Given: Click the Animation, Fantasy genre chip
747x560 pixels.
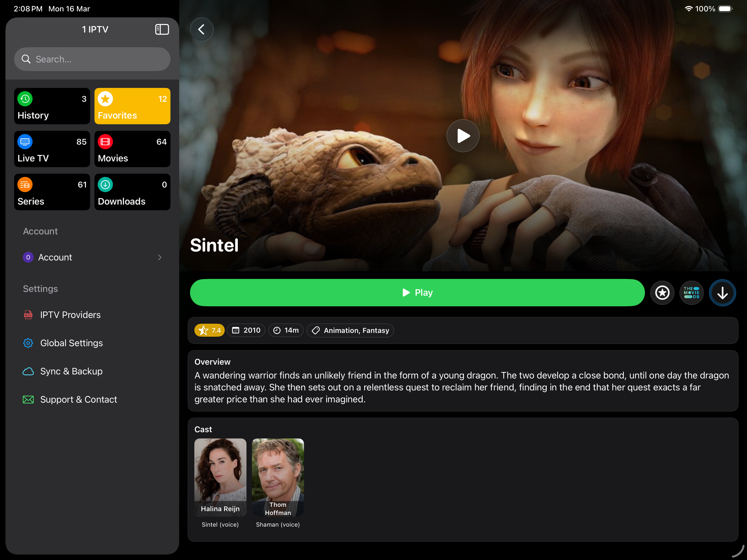Looking at the screenshot, I should coord(350,330).
